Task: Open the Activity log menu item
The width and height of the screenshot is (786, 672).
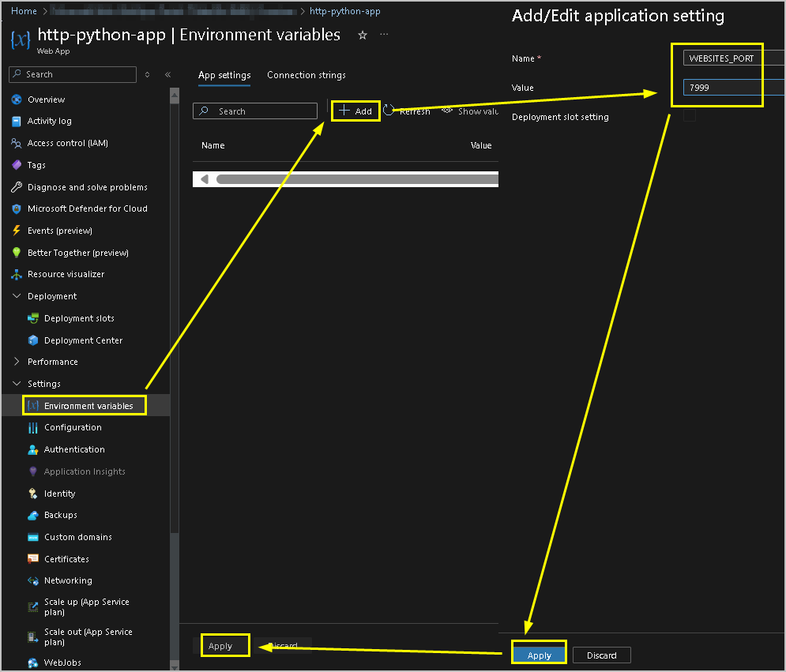Action: (x=50, y=122)
